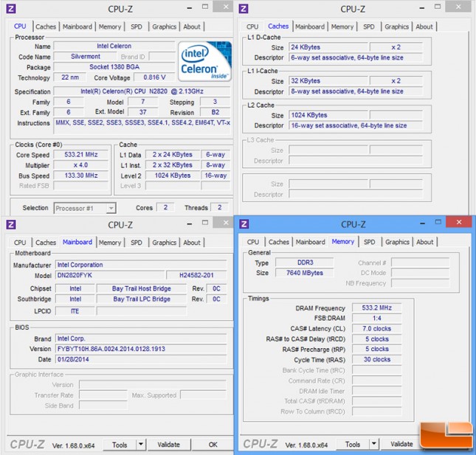Click the Intel Celeron inside logo badge
The image size is (476, 455).
tap(205, 62)
